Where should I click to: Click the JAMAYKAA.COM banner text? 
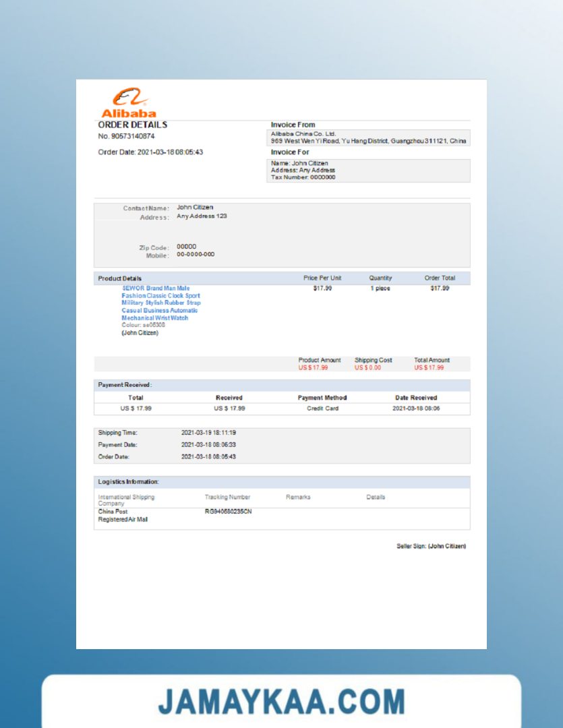281,702
